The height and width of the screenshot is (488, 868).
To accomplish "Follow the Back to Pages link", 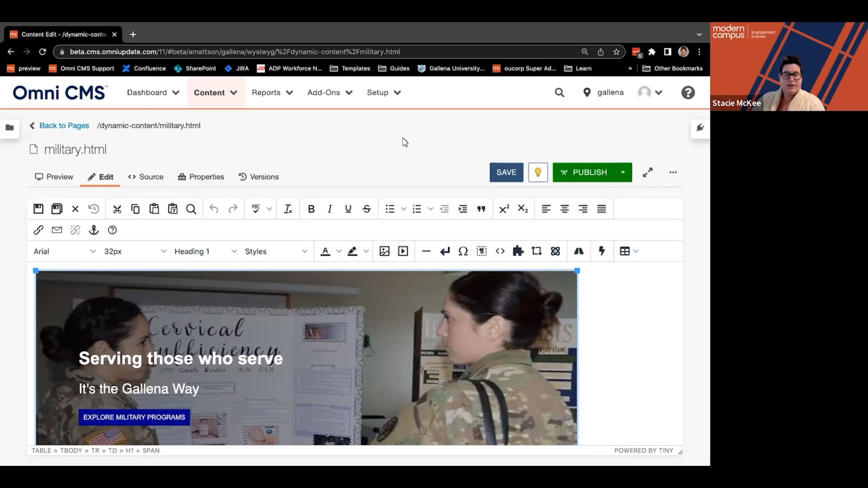I will (x=64, y=125).
